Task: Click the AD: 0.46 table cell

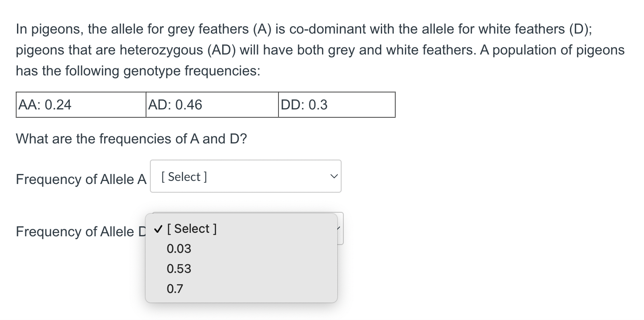Action: [x=212, y=105]
